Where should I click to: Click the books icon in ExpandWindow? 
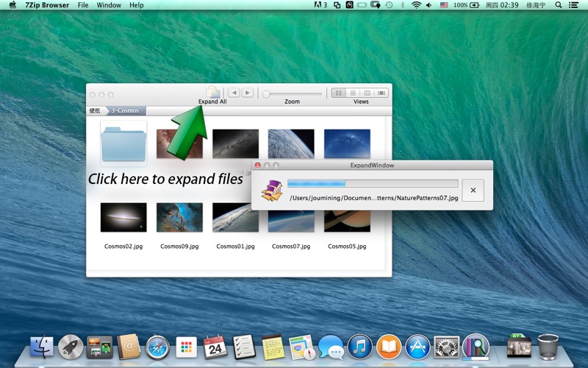[x=272, y=191]
